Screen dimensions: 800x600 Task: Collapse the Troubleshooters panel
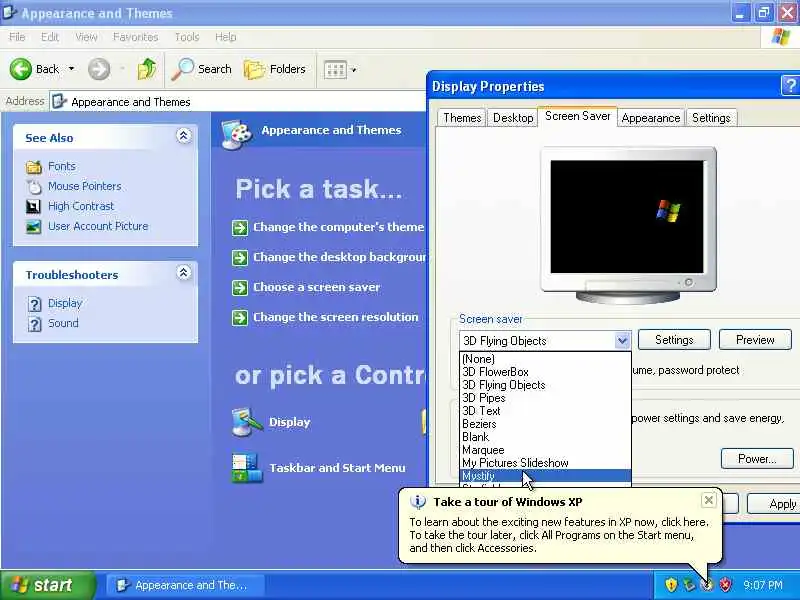tap(184, 272)
